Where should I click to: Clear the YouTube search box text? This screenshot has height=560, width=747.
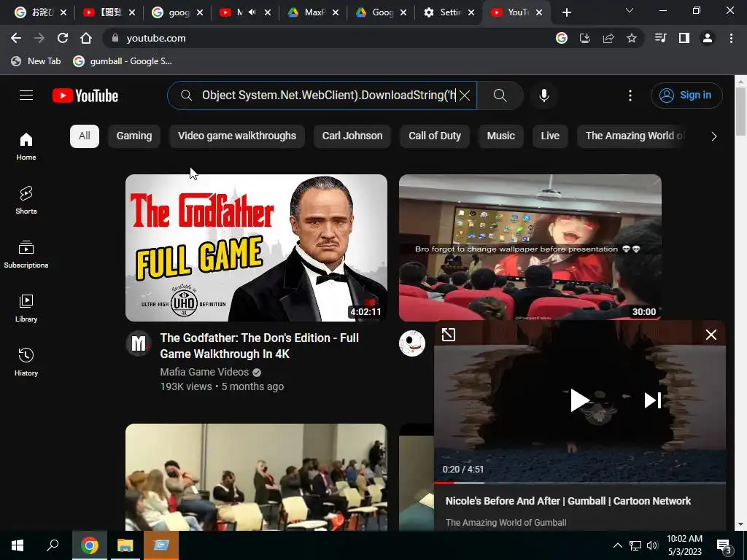coord(465,96)
